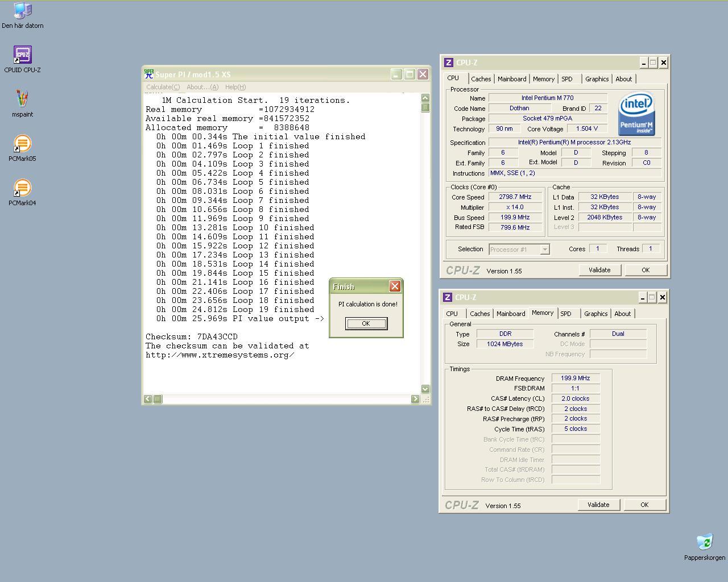Open the mspaint desktop icon
Image resolution: width=728 pixels, height=582 pixels.
click(x=22, y=104)
